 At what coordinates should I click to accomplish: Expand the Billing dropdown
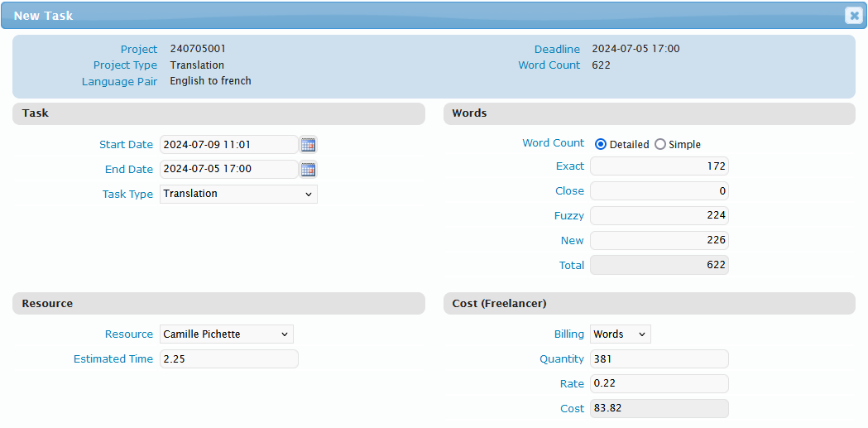620,334
